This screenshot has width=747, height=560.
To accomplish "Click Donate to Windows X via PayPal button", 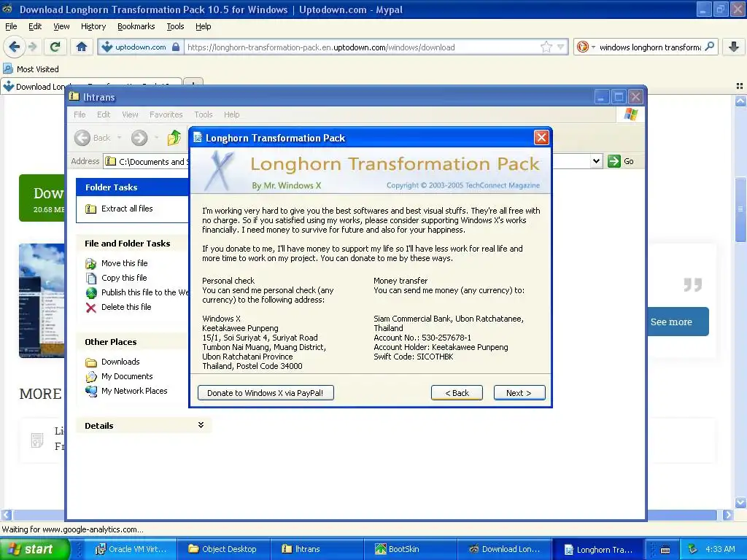I will pyautogui.click(x=266, y=393).
